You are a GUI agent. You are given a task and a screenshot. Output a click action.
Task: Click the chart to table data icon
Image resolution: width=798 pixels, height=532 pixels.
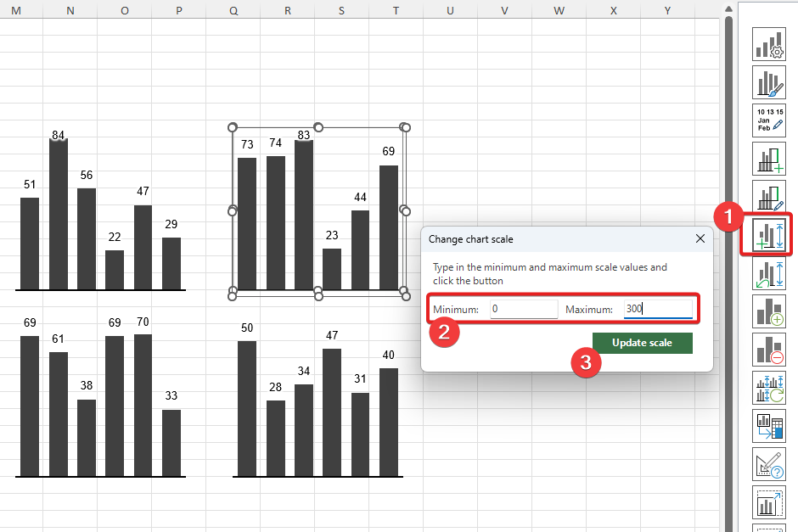[x=769, y=426]
